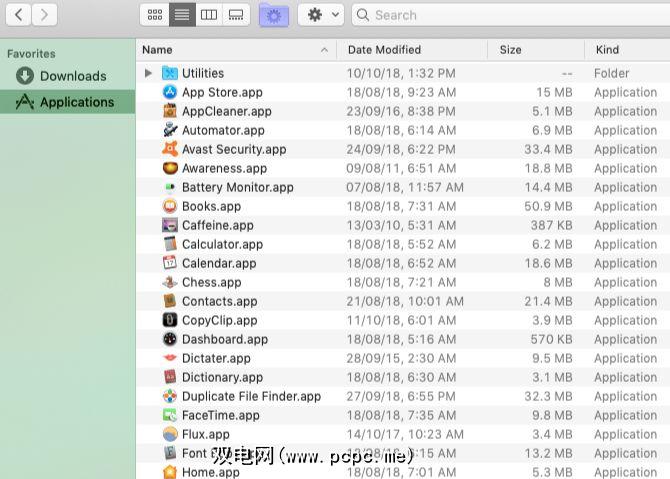The width and height of the screenshot is (670, 479).
Task: Open Downloads in the Favorites sidebar
Action: 68,76
